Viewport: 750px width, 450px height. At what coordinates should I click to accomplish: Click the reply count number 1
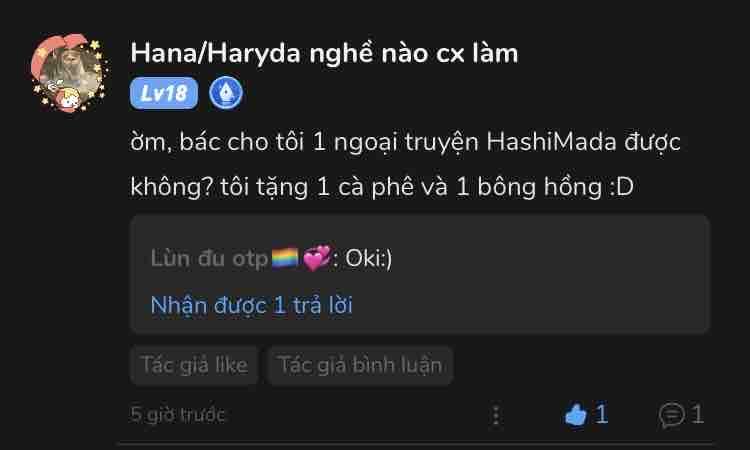click(697, 414)
